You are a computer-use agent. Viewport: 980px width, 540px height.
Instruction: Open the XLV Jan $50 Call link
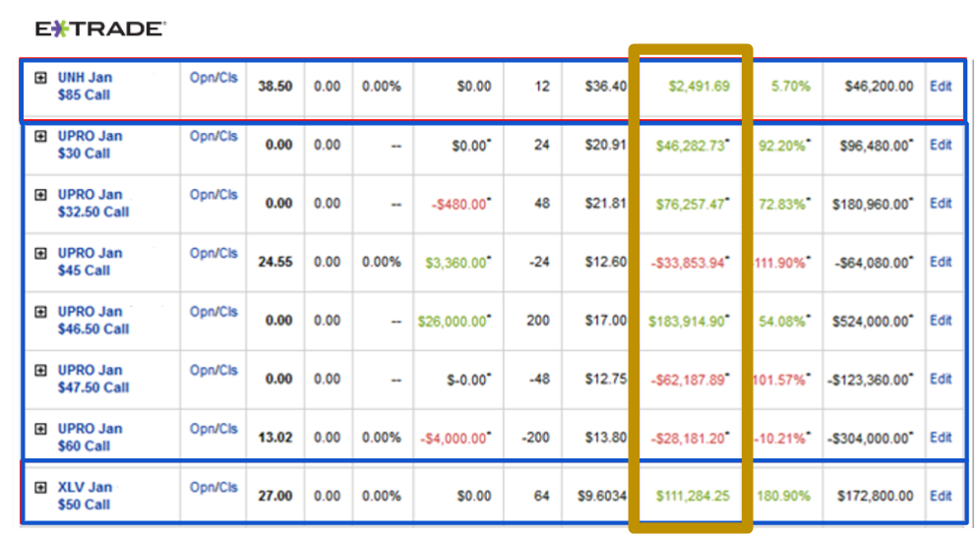pos(85,496)
